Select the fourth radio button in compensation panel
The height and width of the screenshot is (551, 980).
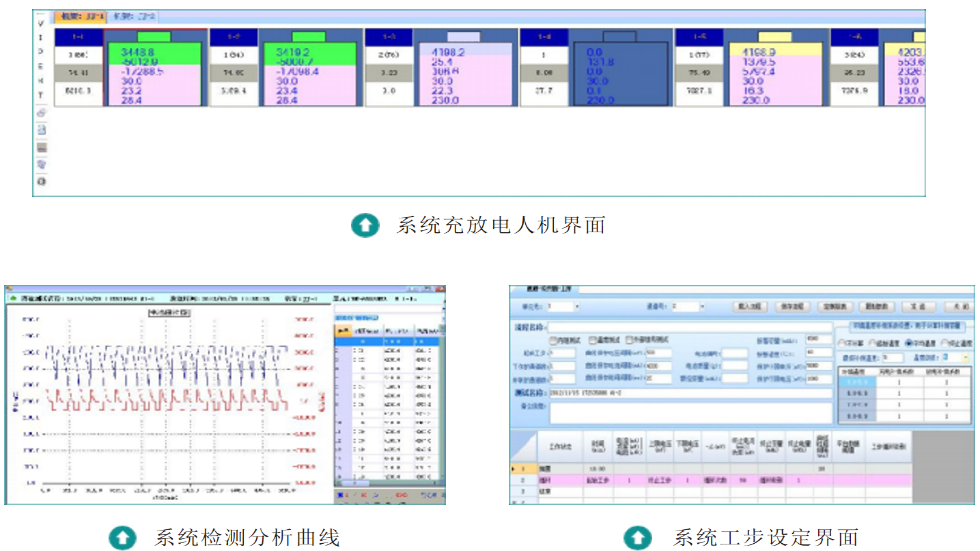coord(944,343)
